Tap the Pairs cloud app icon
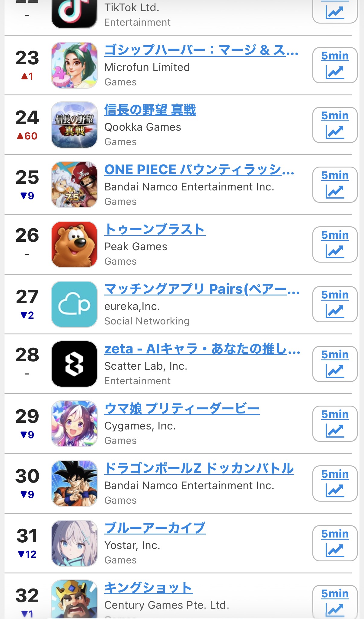This screenshot has height=619, width=364. tap(74, 304)
